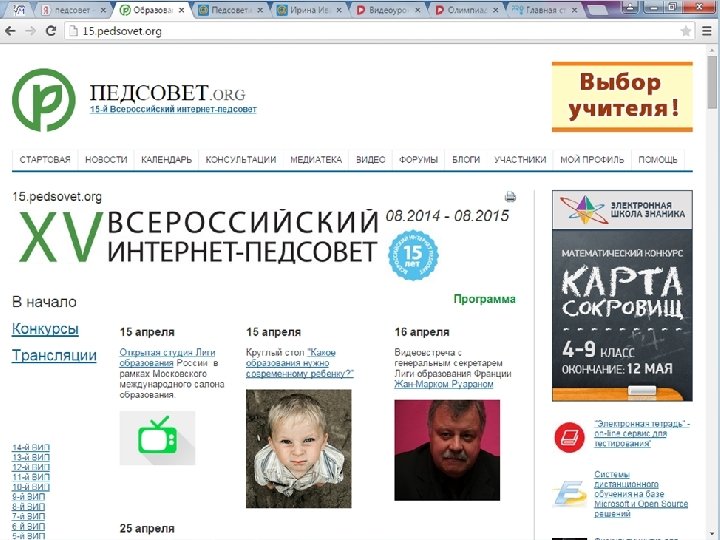720x540 pixels.
Task: Open the 13-й ВИП link
Action: coord(31,457)
